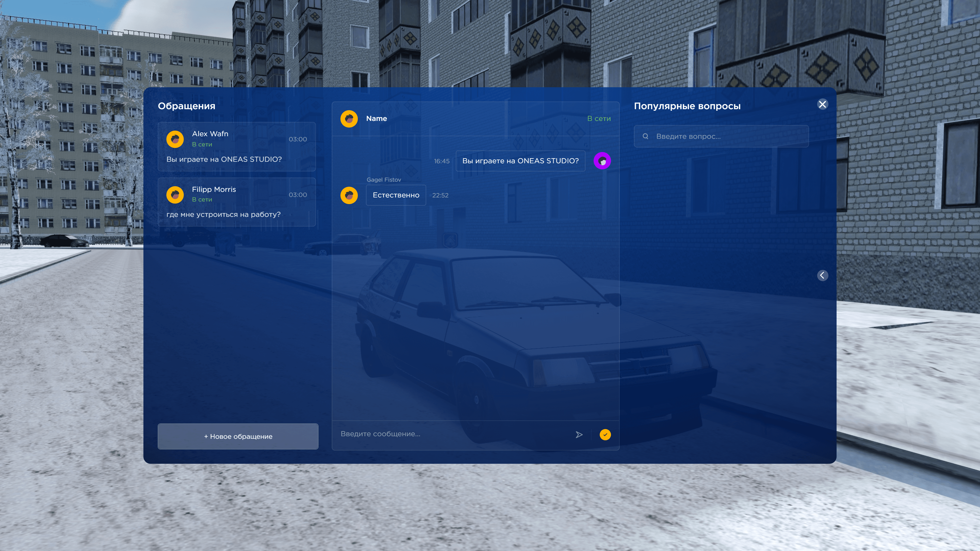
Task: Click Filipp Morris's avatar icon
Action: pyautogui.click(x=175, y=195)
